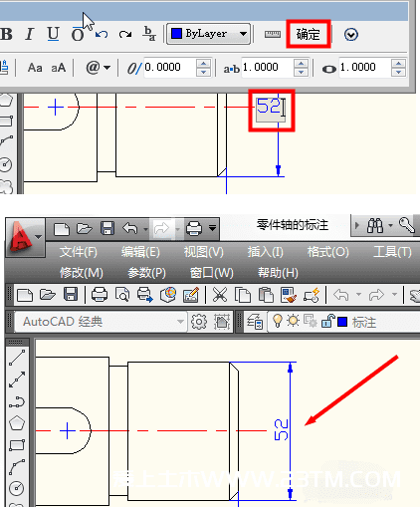Open text editor Options round arrow button

[351, 34]
